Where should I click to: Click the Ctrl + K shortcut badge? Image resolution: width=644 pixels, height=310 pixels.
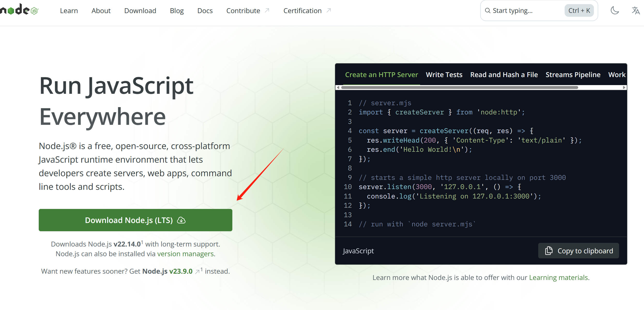pos(579,10)
